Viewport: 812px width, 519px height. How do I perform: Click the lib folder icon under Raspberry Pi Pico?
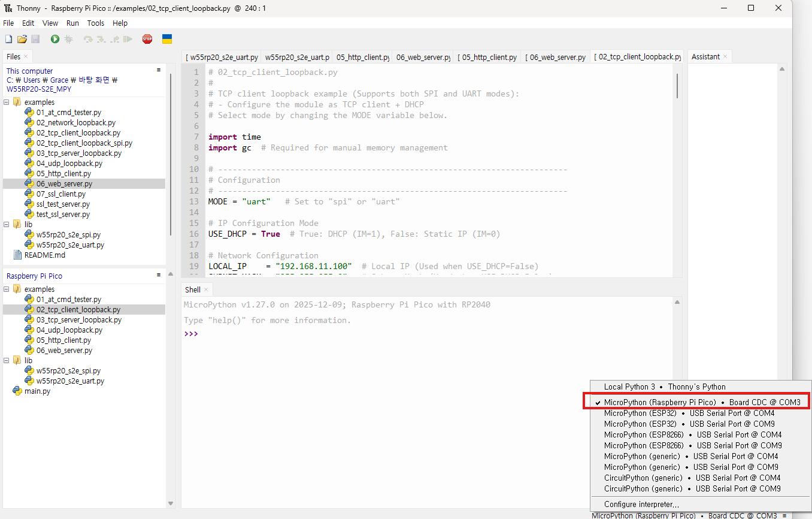[17, 360]
